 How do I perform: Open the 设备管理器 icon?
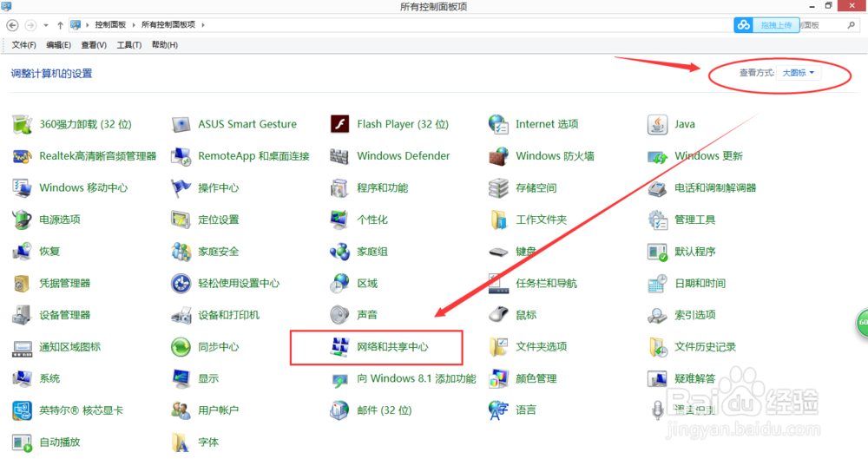coord(23,315)
